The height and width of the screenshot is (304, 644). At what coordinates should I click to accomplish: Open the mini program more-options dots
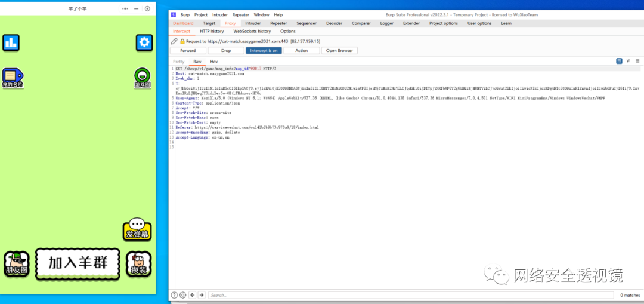125,8
